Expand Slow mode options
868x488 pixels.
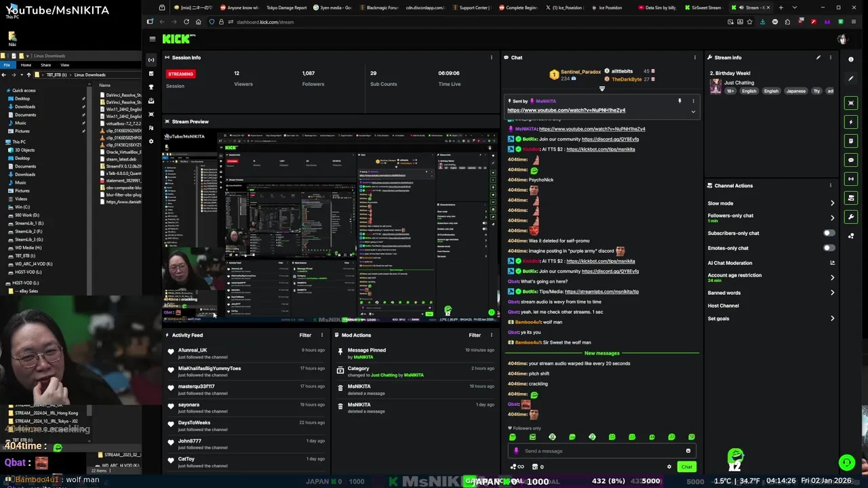832,203
